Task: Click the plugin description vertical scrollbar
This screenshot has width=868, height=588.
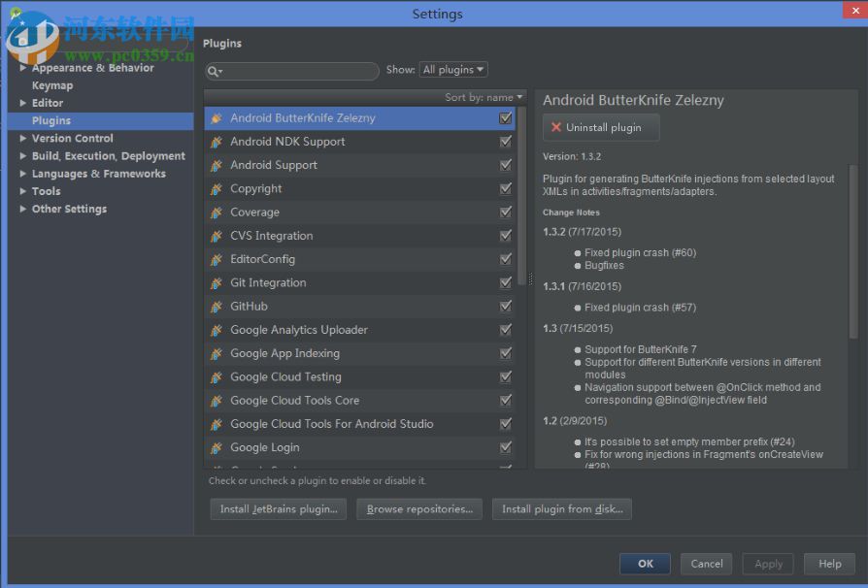Action: (x=853, y=252)
